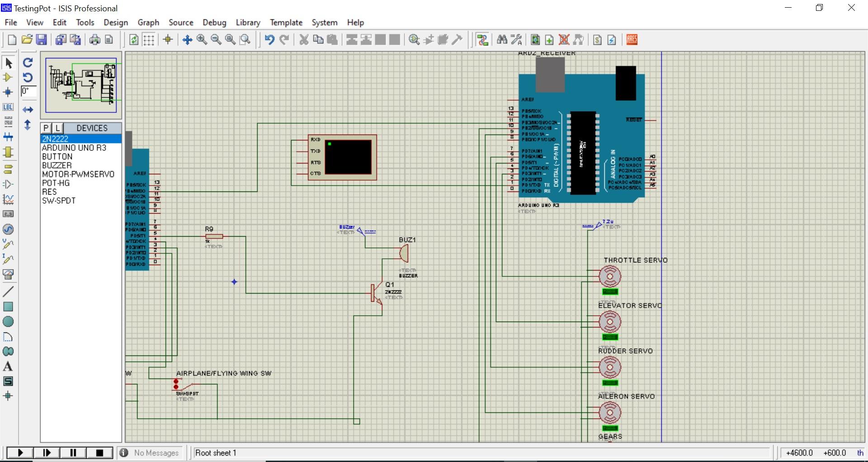Toggle the grid display

[149, 40]
